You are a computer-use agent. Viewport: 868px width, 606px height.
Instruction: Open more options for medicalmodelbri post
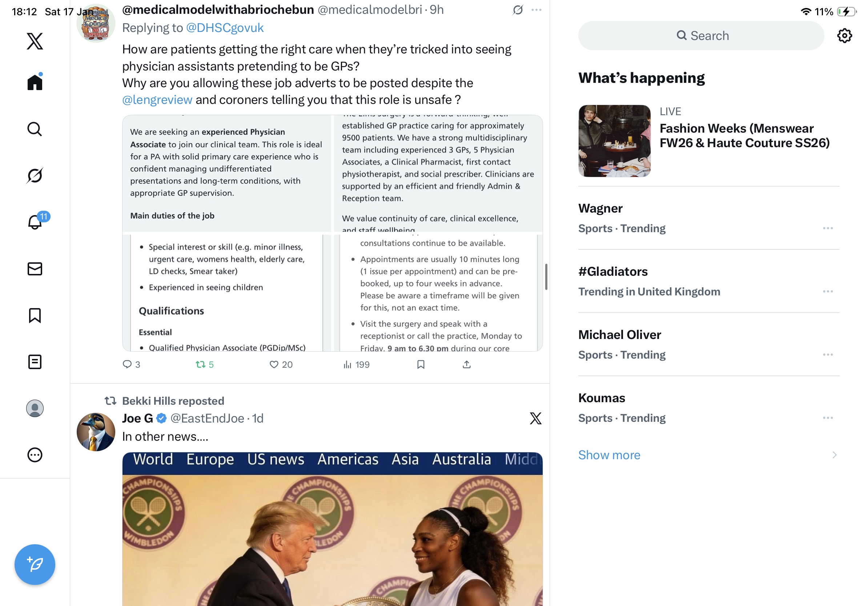537,10
